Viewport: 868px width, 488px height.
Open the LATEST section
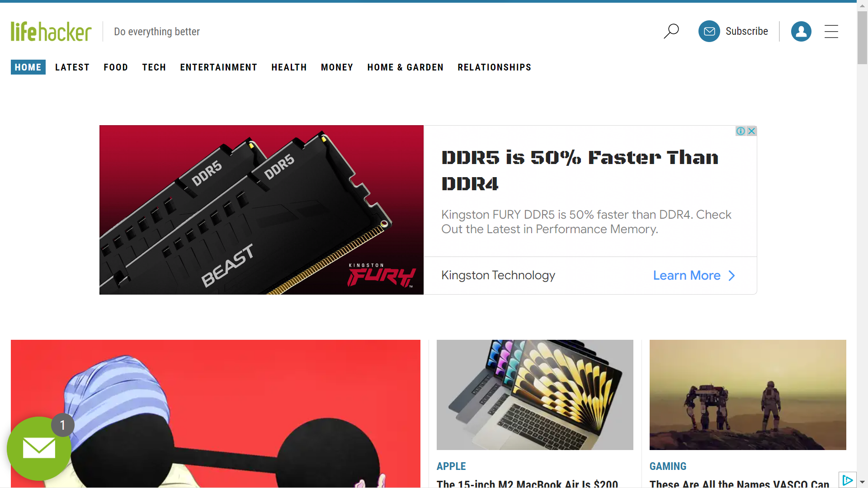72,67
